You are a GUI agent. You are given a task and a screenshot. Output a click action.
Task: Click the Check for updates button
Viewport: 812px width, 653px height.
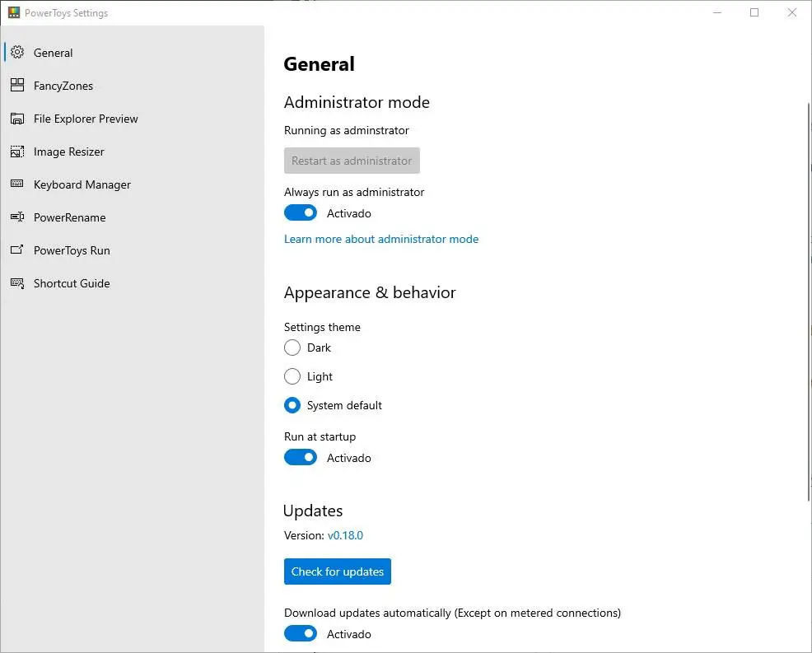(x=338, y=571)
